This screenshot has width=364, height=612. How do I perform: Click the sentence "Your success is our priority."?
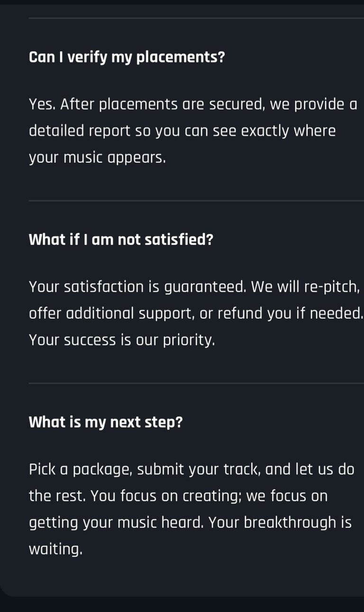point(122,340)
